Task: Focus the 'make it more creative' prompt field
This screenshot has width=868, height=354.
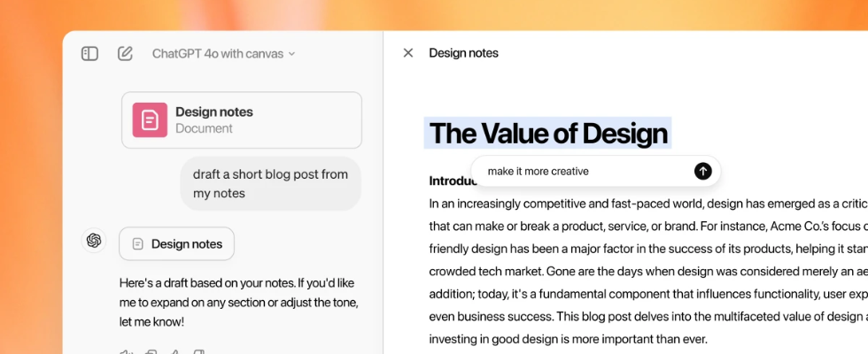Action: tap(585, 171)
